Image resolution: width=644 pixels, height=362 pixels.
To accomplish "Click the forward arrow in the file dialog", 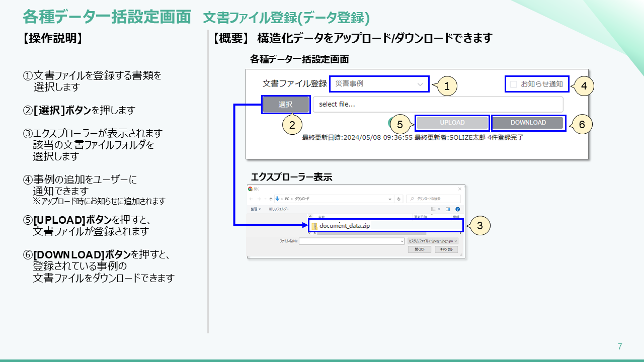I will 260,199.
